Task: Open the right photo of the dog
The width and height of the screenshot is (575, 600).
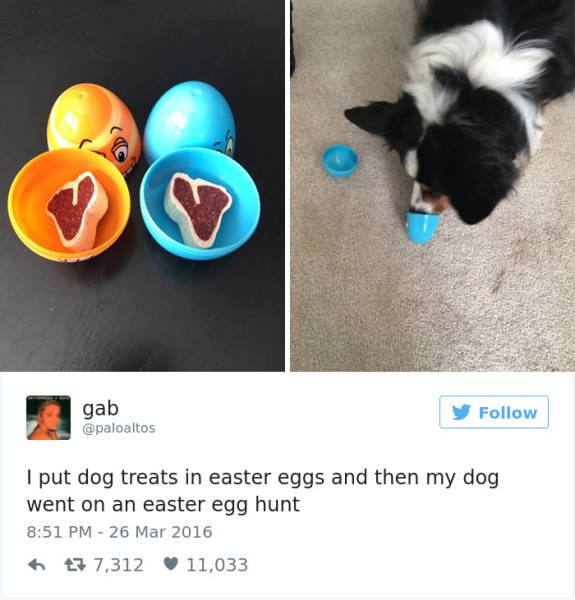Action: (432, 186)
